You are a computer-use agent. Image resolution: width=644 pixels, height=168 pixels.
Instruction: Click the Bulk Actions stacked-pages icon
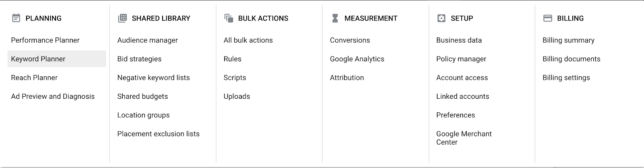point(229,18)
